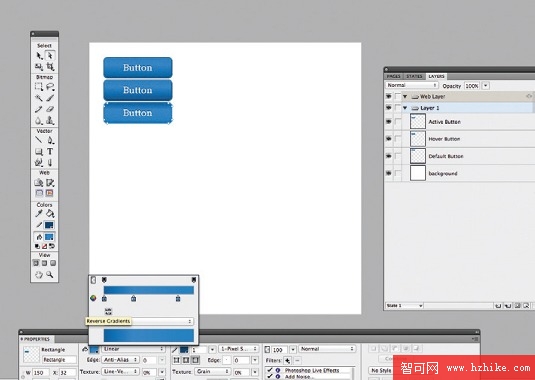The width and height of the screenshot is (535, 380).
Task: Click the Properties panel tab
Action: (37, 339)
